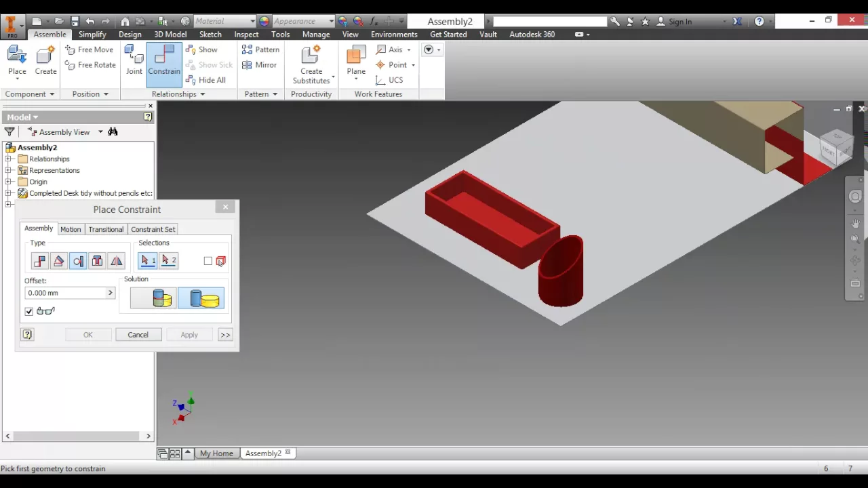Expand the Completed Desk tidy component
The image size is (868, 488).
click(9, 193)
